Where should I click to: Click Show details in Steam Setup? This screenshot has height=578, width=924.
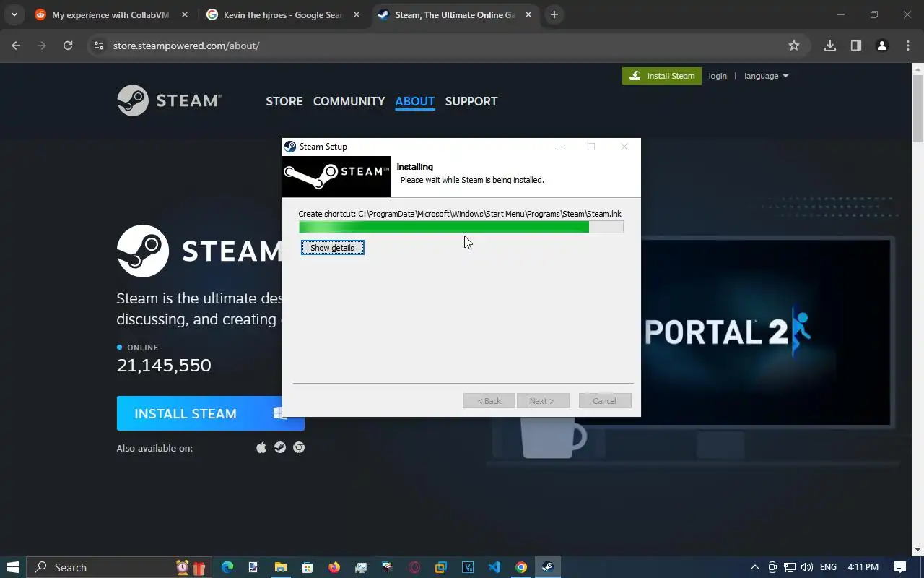332,248
